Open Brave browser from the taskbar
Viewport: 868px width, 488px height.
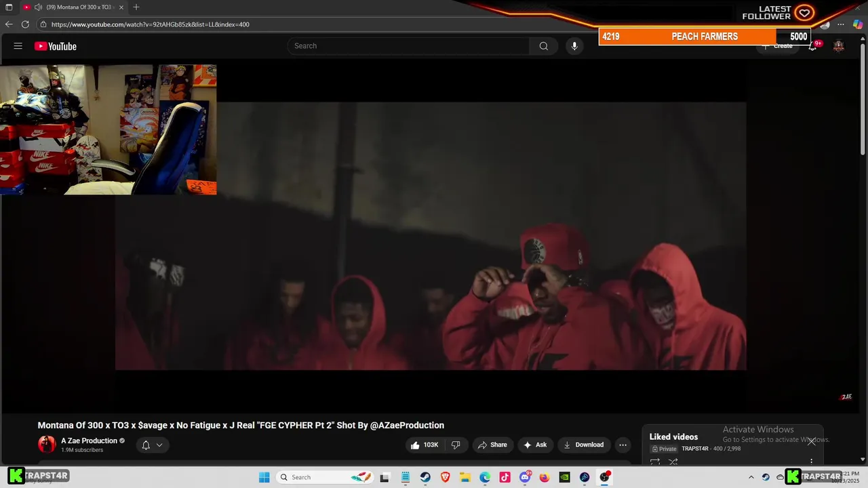(x=446, y=477)
